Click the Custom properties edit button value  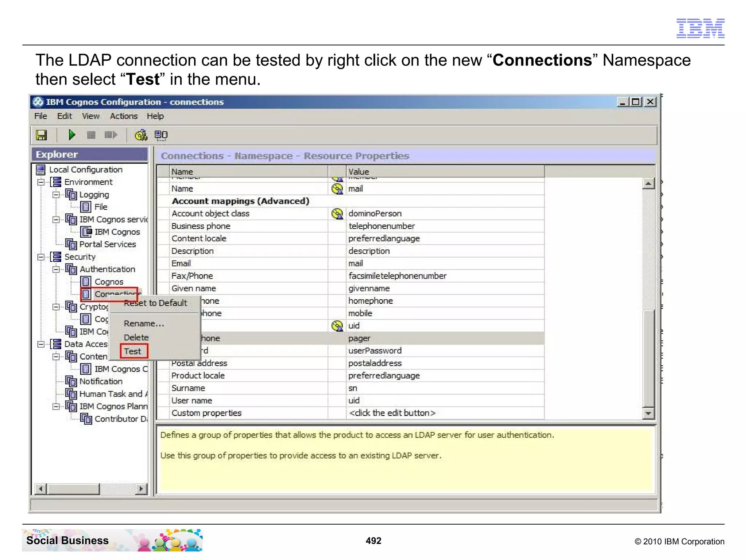pos(445,413)
